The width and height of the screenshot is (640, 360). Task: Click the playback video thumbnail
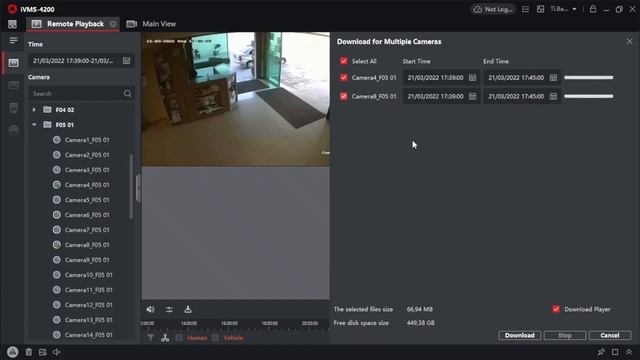(x=236, y=99)
